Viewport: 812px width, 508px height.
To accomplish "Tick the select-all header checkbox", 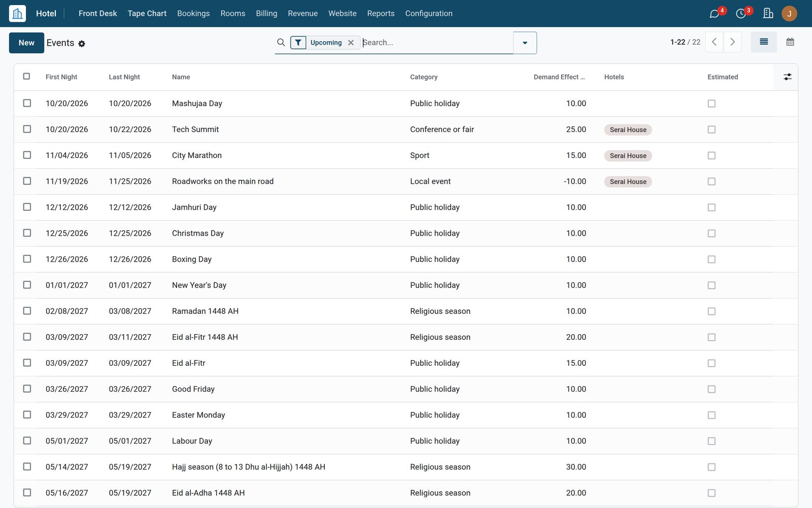I will click(x=27, y=76).
